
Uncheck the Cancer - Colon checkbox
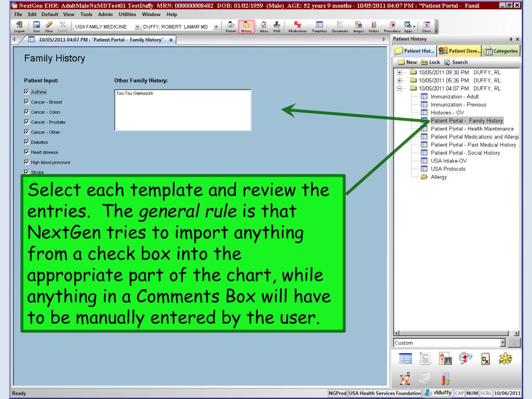(x=26, y=112)
